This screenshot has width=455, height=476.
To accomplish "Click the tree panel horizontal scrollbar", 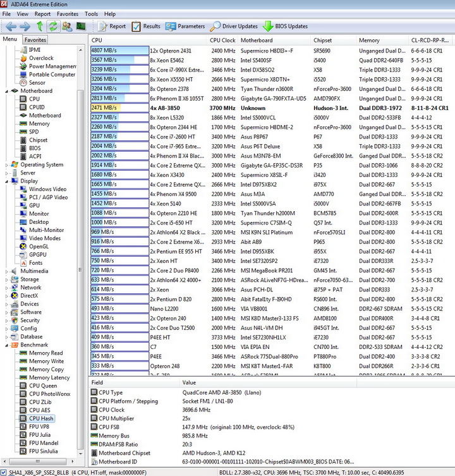I will coord(38,461).
